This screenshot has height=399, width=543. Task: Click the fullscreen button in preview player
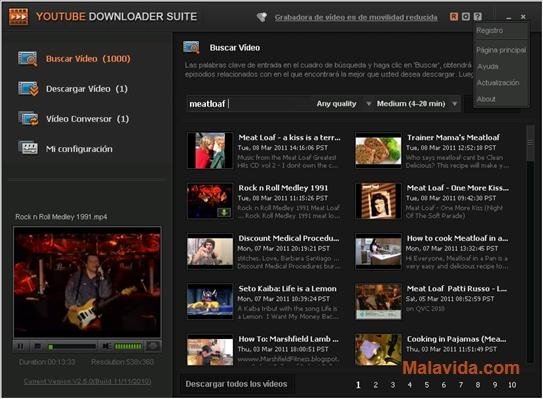click(x=153, y=346)
